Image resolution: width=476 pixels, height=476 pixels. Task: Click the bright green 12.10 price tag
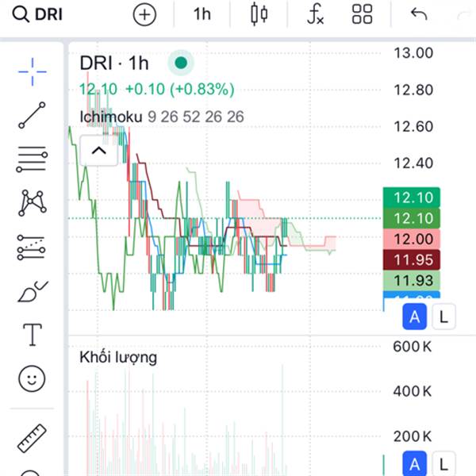(x=412, y=198)
